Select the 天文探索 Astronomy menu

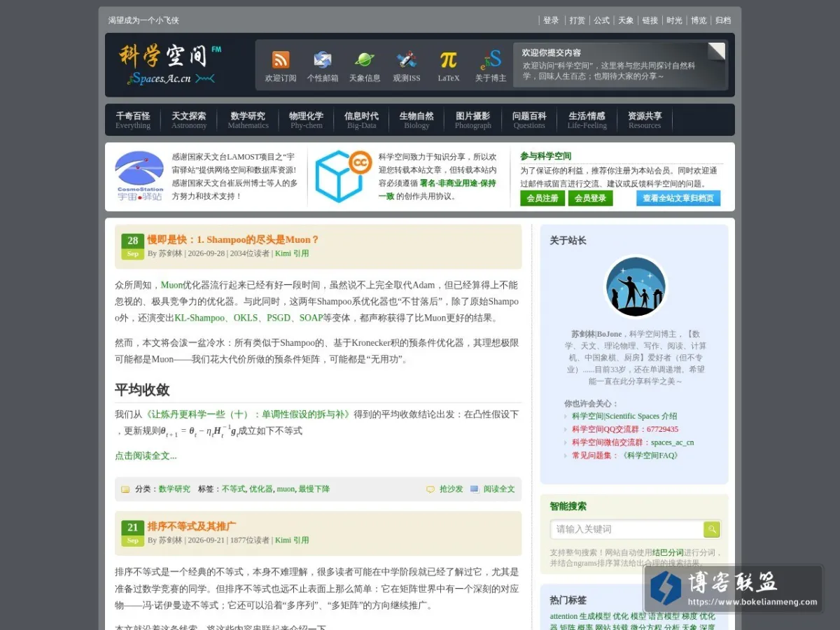189,120
